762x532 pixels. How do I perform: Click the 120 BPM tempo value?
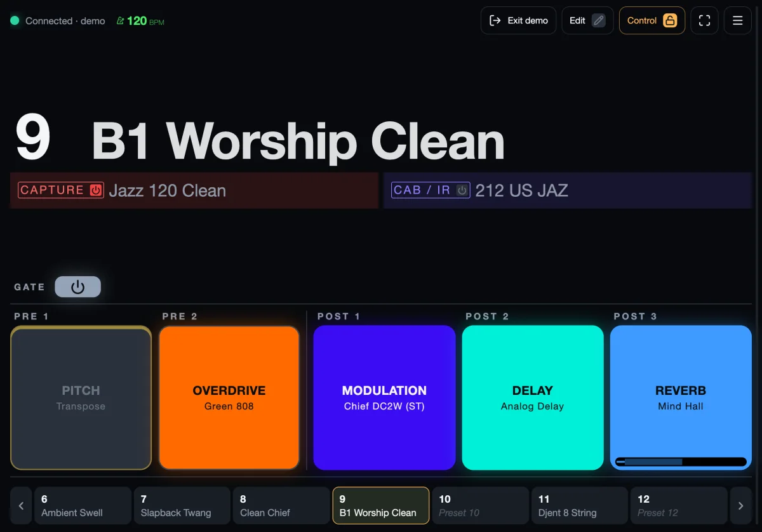pyautogui.click(x=145, y=21)
